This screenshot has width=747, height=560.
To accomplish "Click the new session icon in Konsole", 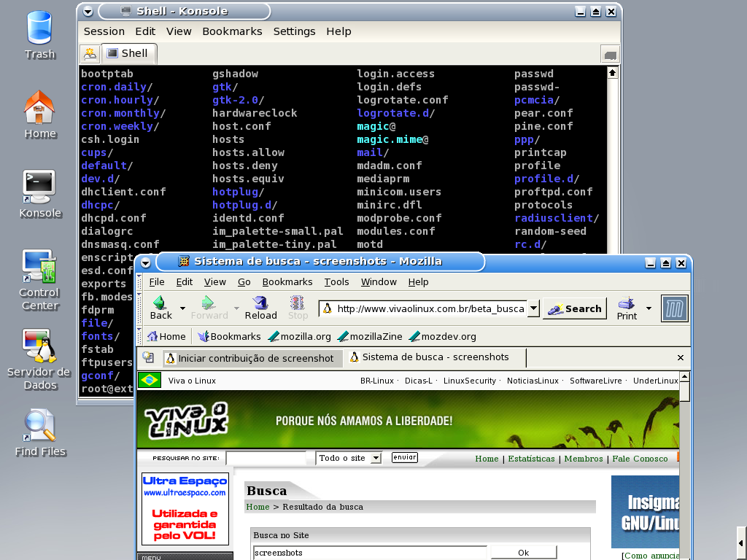I will point(90,53).
